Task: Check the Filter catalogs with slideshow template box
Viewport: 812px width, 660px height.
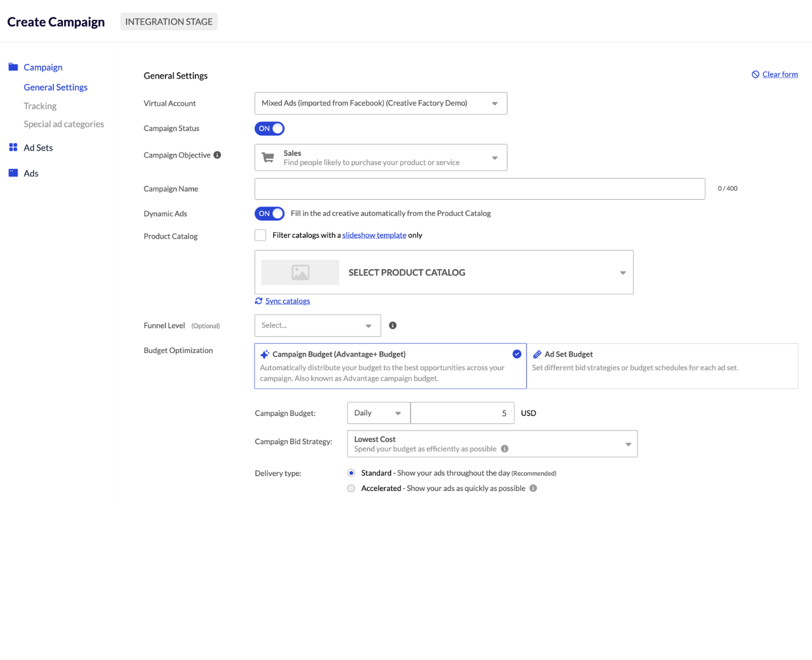Action: [260, 235]
